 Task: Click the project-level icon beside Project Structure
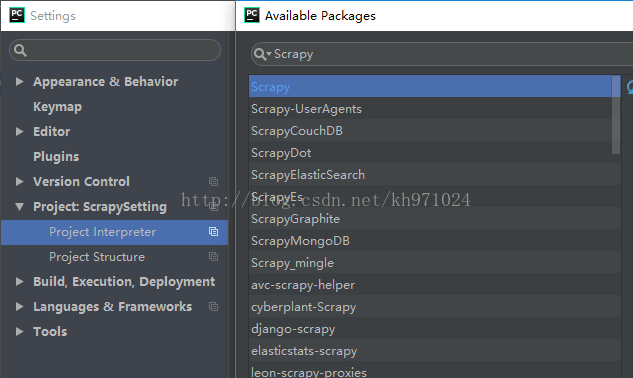point(214,257)
